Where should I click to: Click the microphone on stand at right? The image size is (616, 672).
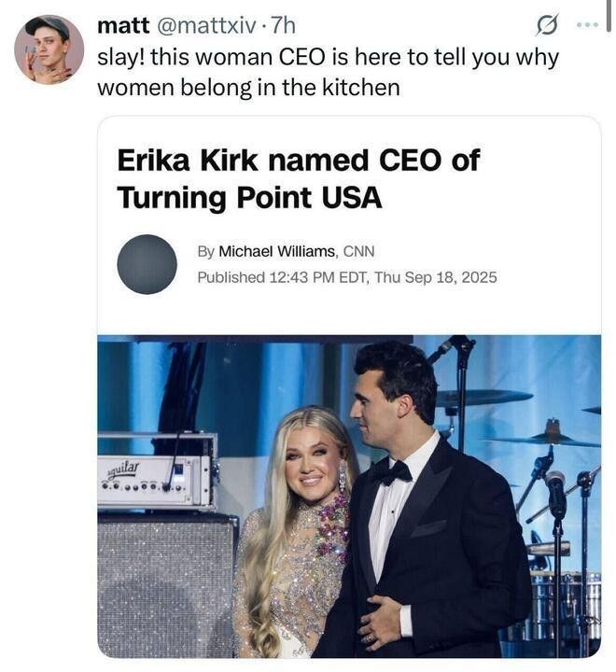(555, 487)
